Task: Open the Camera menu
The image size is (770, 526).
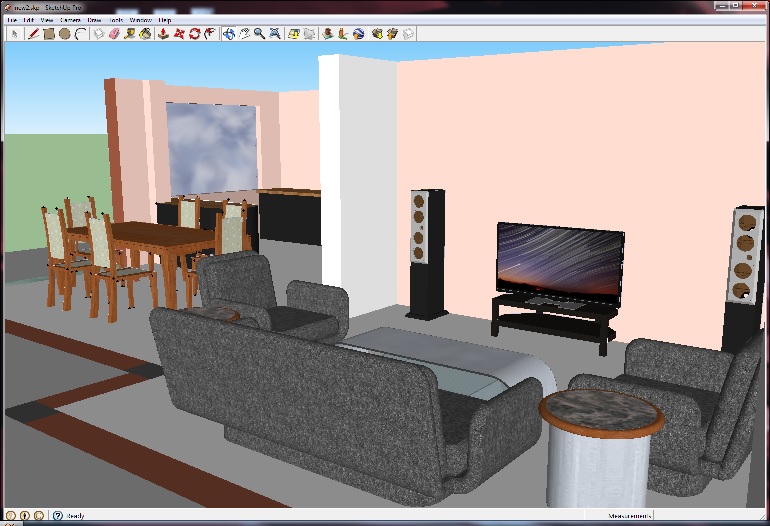Action: click(70, 20)
